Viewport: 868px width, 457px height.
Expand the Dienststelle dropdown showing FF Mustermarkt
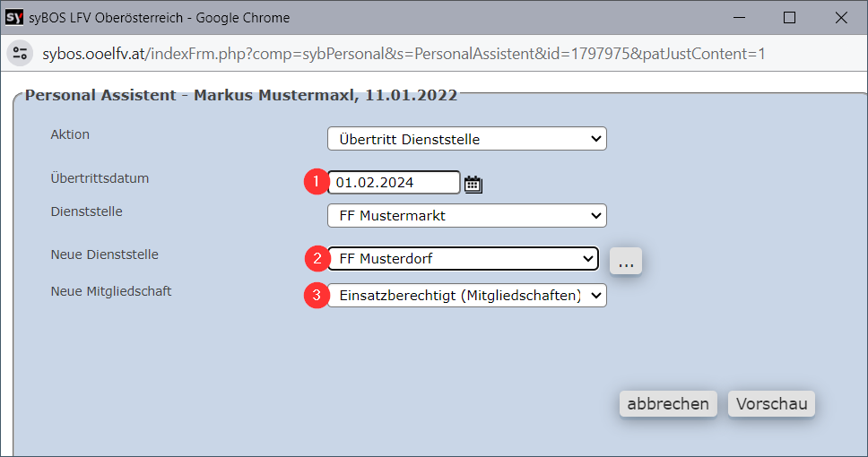466,216
